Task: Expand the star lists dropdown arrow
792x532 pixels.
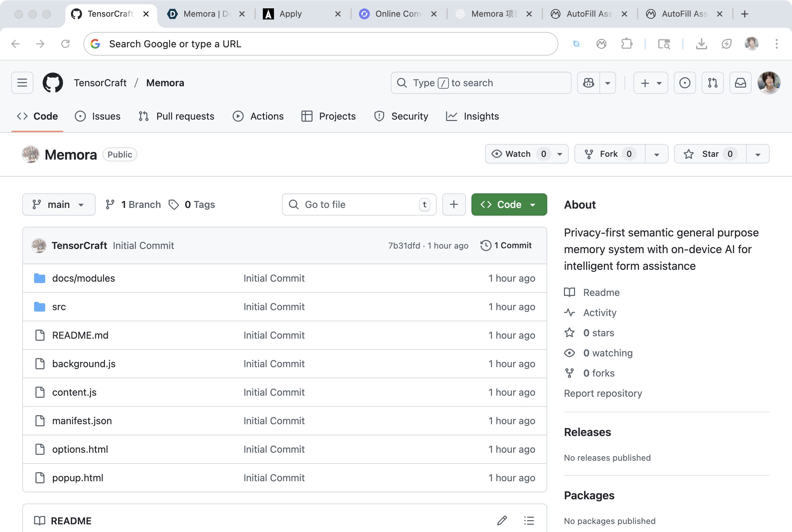Action: pos(758,154)
